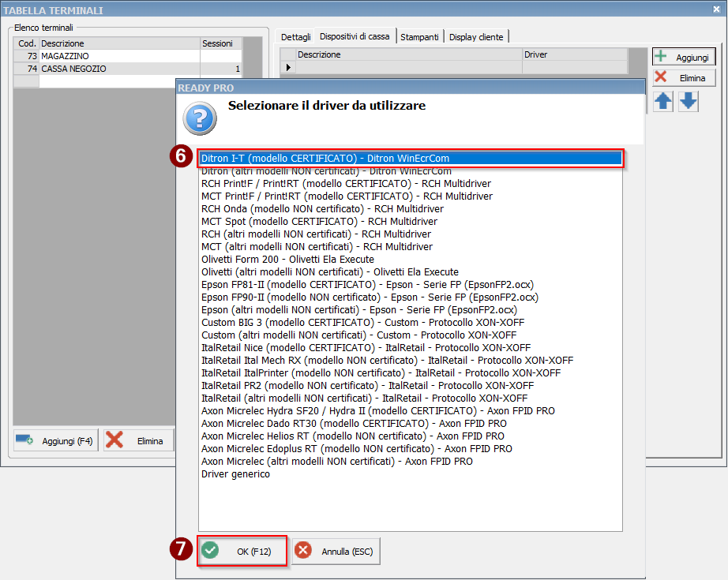
Task: Click the Aggiungi button with green plus
Action: pos(684,58)
